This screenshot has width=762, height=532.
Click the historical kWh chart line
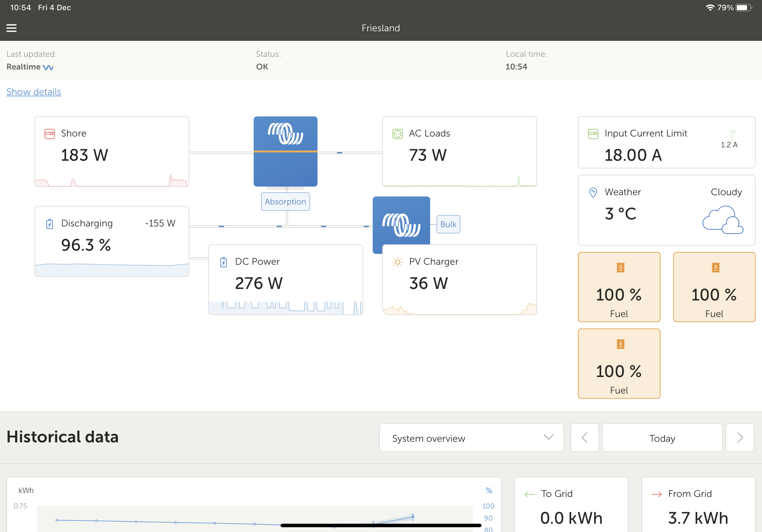point(235,521)
